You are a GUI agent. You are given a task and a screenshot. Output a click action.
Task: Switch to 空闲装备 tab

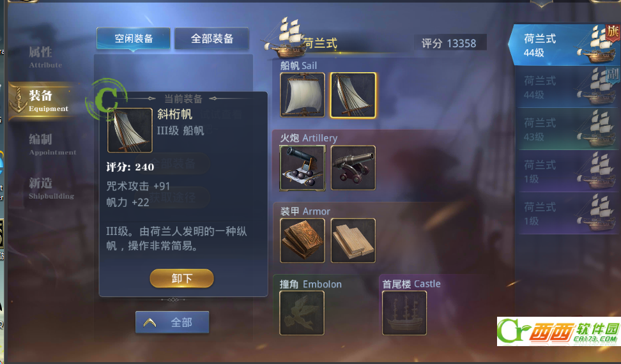click(x=134, y=38)
